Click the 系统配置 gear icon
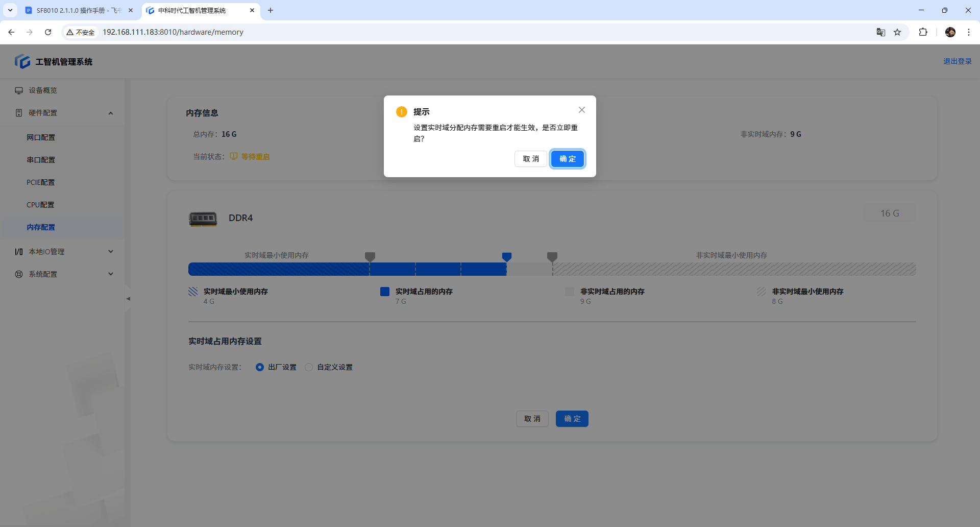This screenshot has height=527, width=980. (19, 274)
